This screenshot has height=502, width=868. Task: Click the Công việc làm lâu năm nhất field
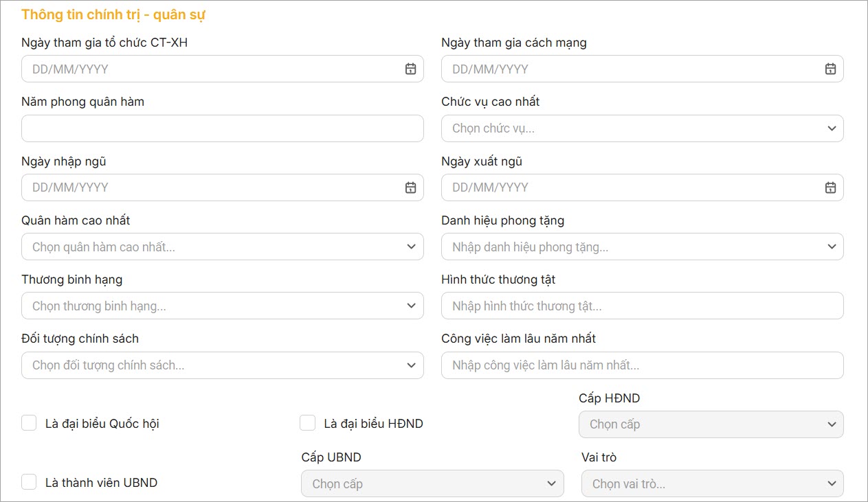[x=642, y=365]
